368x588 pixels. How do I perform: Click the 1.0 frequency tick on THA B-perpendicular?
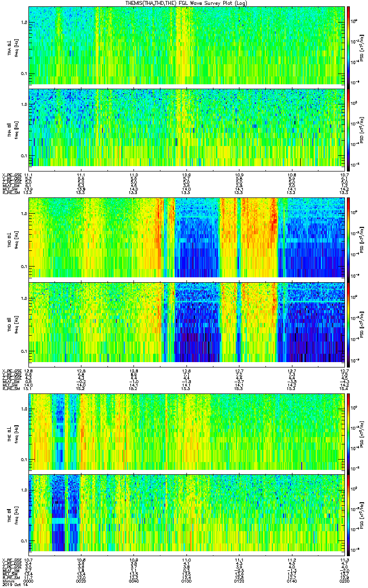[24, 23]
